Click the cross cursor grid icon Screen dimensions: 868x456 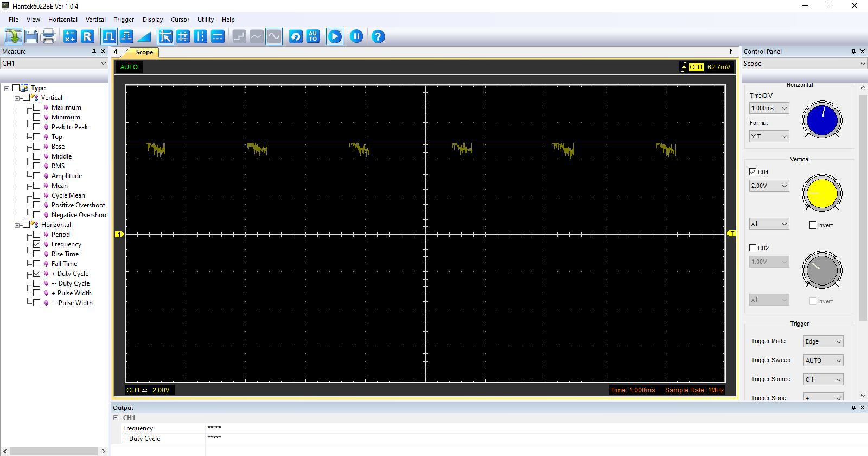point(183,36)
